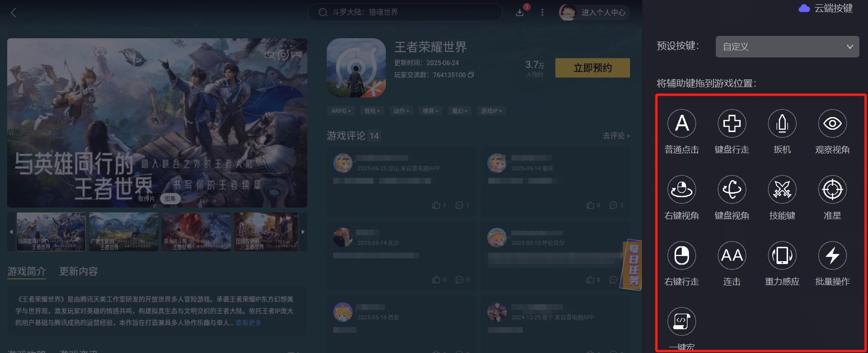The height and width of the screenshot is (353, 868).
Task: Click 进入个人中心 button
Action: [603, 12]
